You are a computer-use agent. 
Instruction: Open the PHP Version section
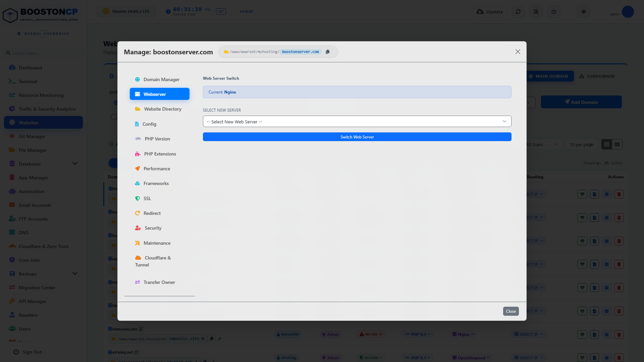(160, 139)
